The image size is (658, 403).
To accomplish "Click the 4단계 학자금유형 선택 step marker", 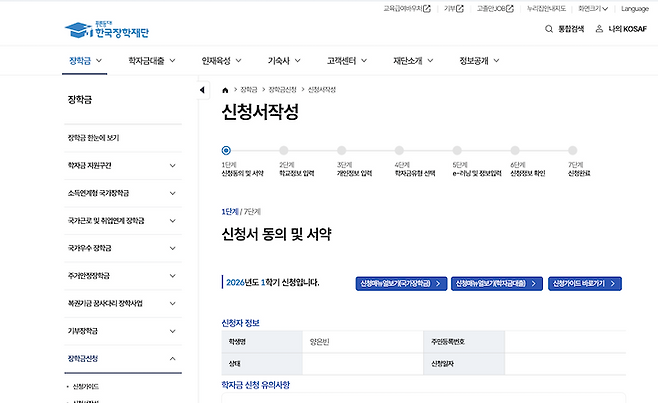I will [399, 150].
